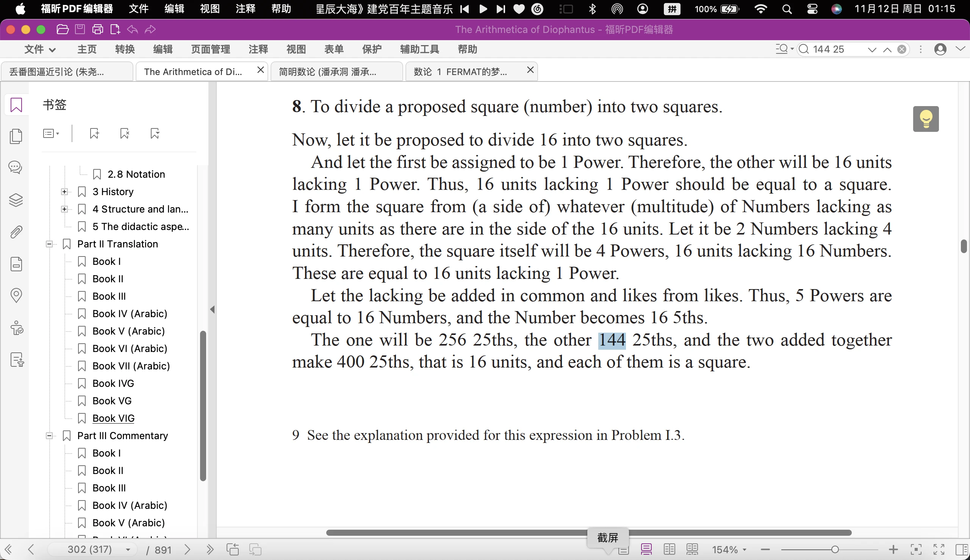Open the page thumbnails panel icon
970x560 pixels.
[16, 136]
